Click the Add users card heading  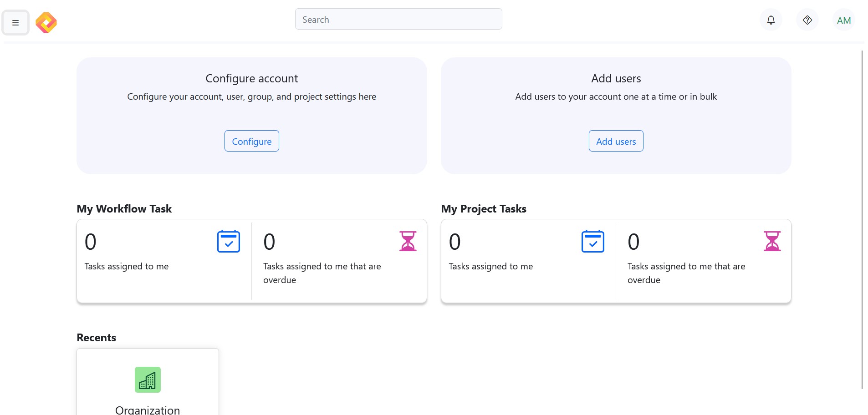click(x=616, y=78)
